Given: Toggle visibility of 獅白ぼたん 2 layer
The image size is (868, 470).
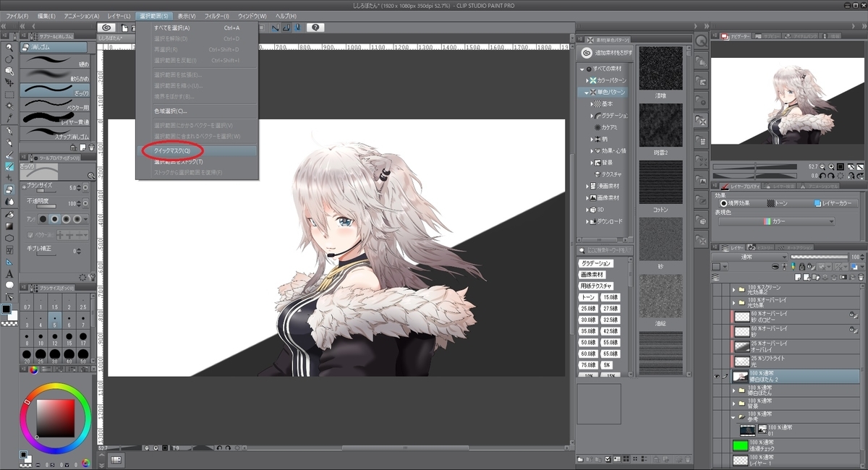Looking at the screenshot, I should 716,376.
